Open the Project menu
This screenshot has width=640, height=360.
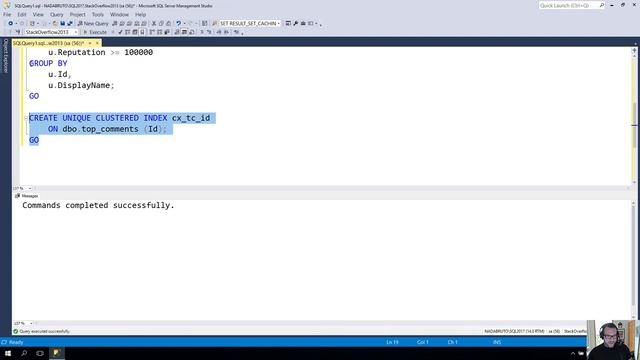[x=77, y=14]
